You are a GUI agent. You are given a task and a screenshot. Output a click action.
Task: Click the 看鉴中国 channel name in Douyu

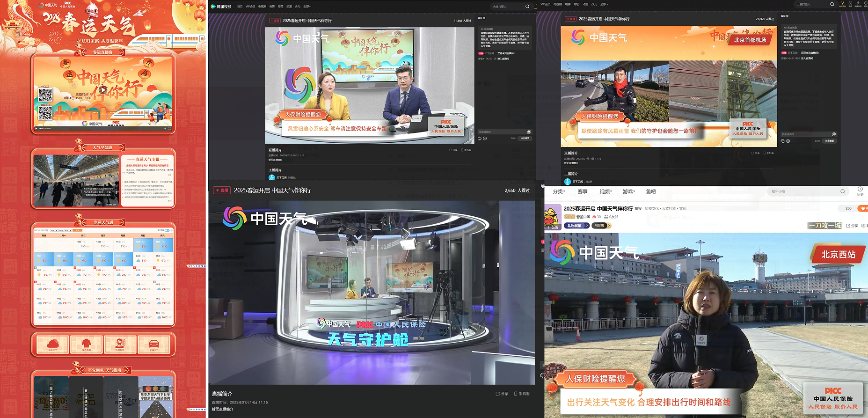click(583, 217)
